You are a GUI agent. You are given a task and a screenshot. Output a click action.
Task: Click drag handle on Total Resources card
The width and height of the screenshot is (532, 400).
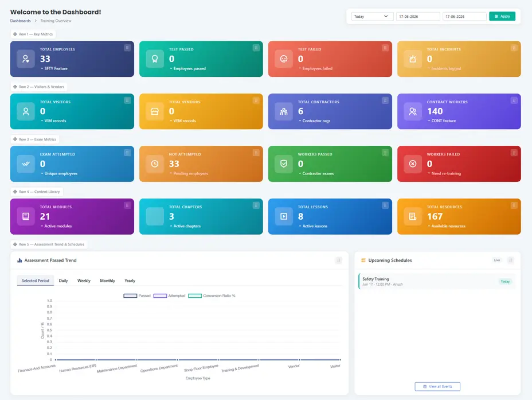(514, 205)
